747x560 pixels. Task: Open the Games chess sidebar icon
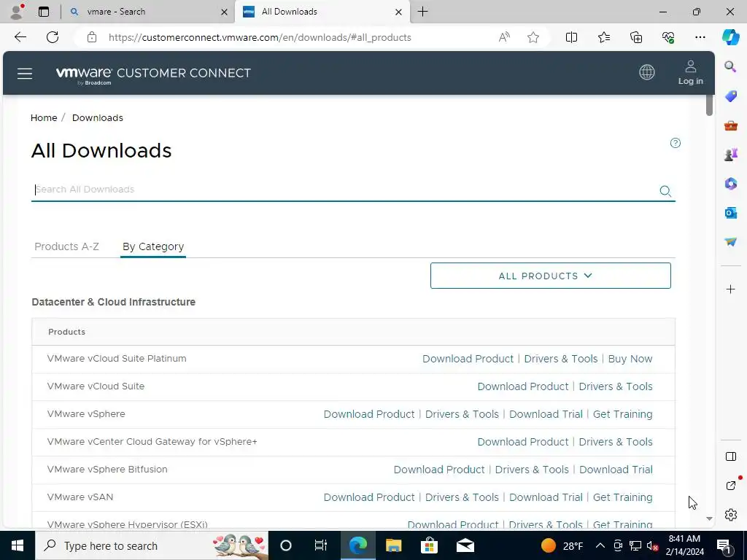(x=730, y=155)
